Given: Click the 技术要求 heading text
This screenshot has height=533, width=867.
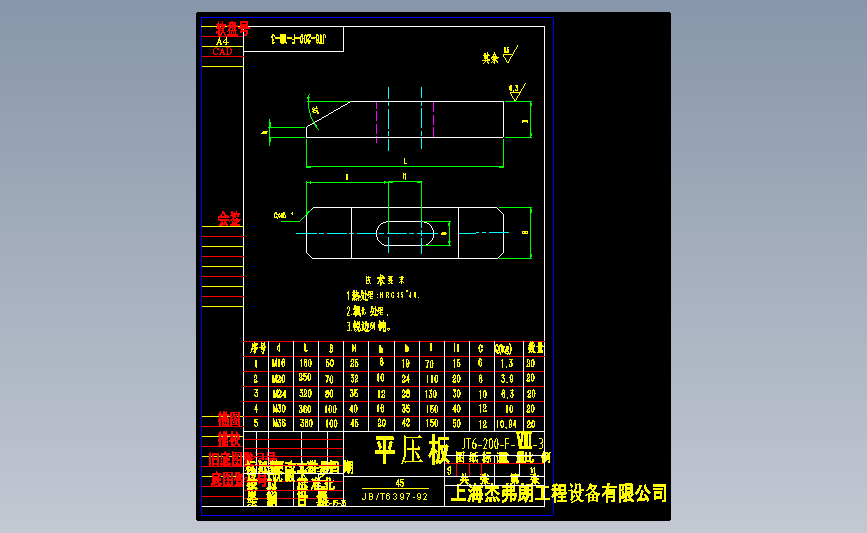Looking at the screenshot, I should (384, 280).
